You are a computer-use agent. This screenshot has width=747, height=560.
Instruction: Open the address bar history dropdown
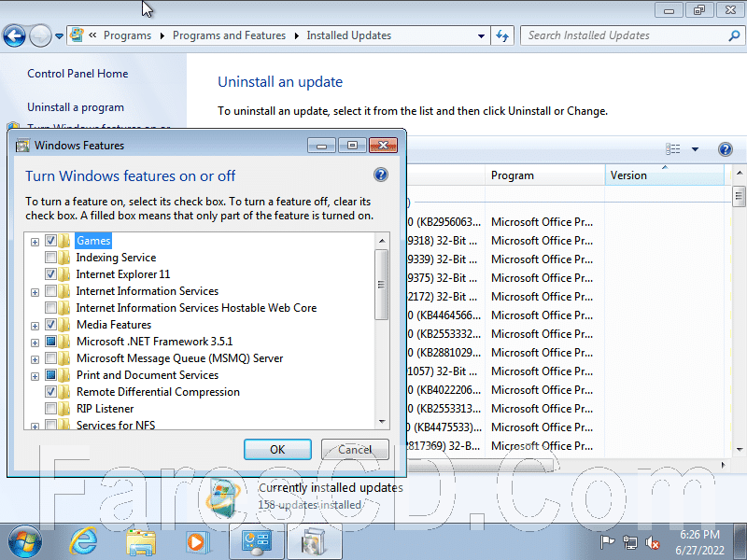click(481, 35)
